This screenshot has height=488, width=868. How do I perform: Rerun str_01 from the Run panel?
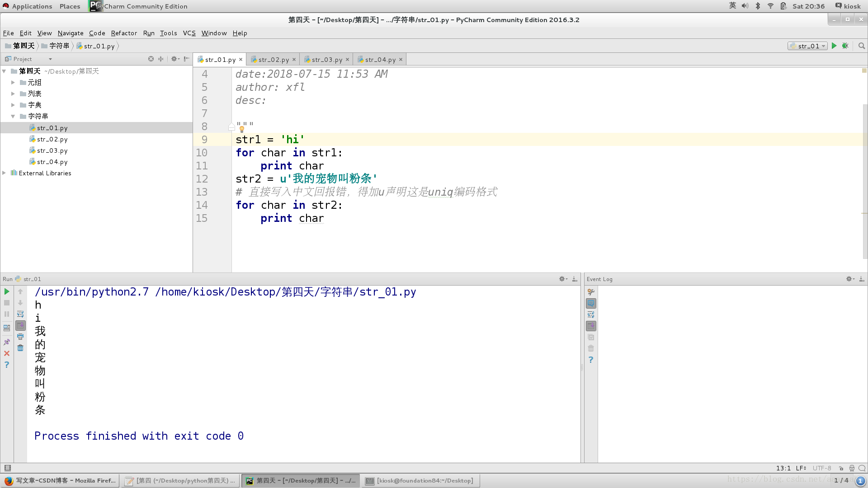[7, 291]
